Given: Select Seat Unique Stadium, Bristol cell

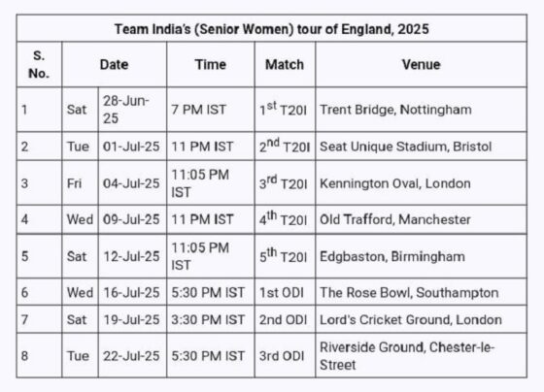Looking at the screenshot, I should 422,147.
